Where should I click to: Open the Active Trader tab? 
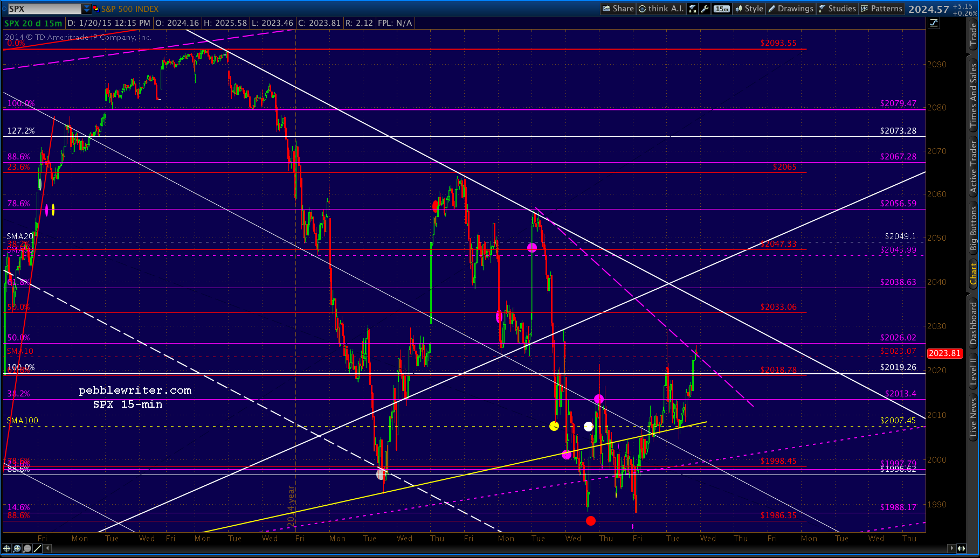973,166
